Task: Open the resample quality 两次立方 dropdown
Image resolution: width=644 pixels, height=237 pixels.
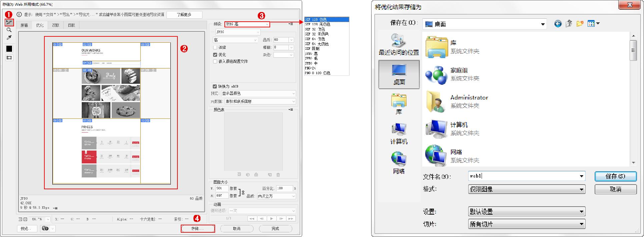Action: point(276,196)
